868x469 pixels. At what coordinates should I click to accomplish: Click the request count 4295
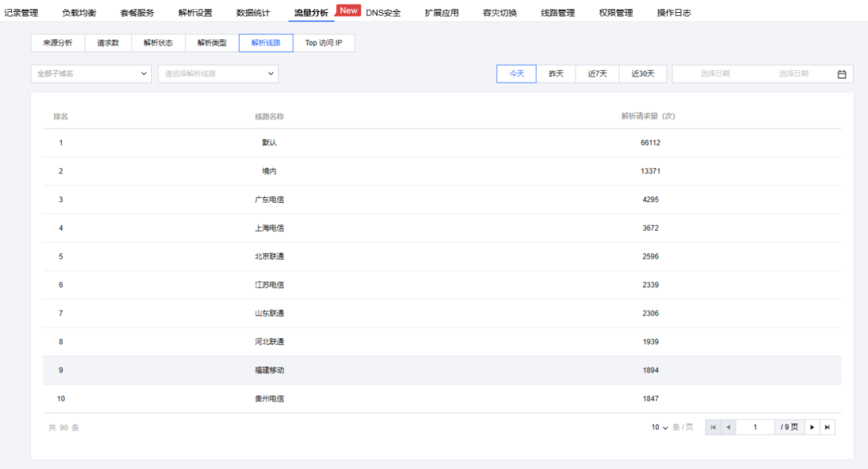tap(650, 200)
